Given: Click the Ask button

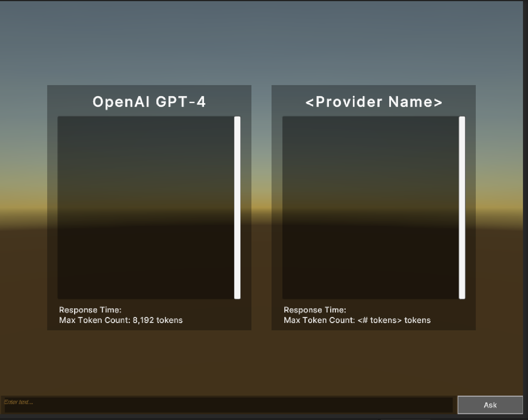Looking at the screenshot, I should pos(490,405).
